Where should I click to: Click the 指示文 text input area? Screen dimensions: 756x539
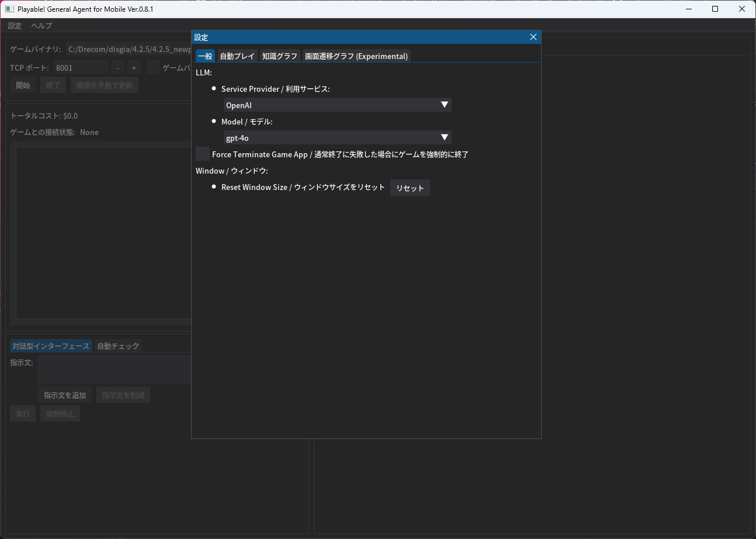(113, 369)
